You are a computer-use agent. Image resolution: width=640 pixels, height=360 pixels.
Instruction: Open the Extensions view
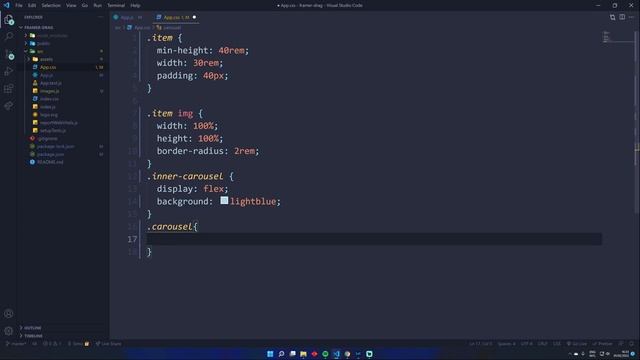9,89
